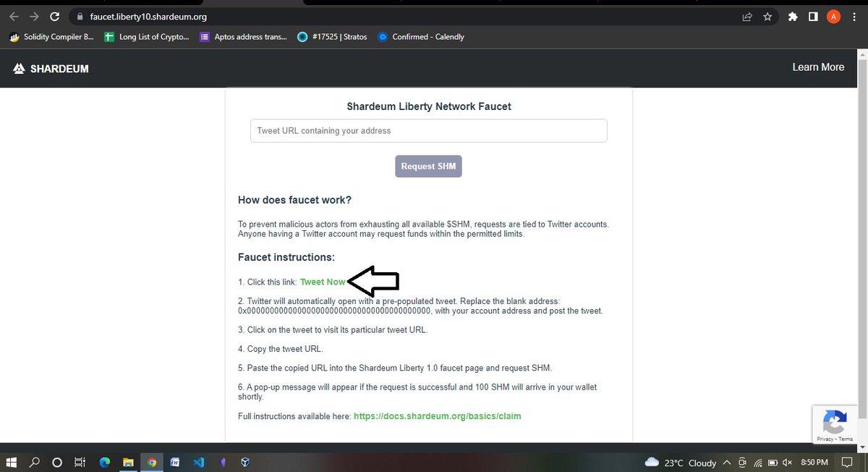Open the browser extensions puzzle icon
The width and height of the screenshot is (868, 472).
pyautogui.click(x=793, y=17)
